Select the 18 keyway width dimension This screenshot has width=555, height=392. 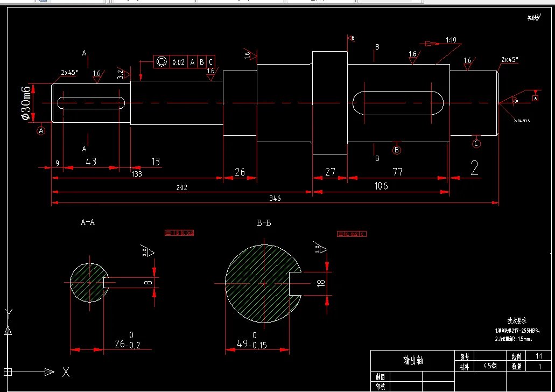(x=321, y=283)
